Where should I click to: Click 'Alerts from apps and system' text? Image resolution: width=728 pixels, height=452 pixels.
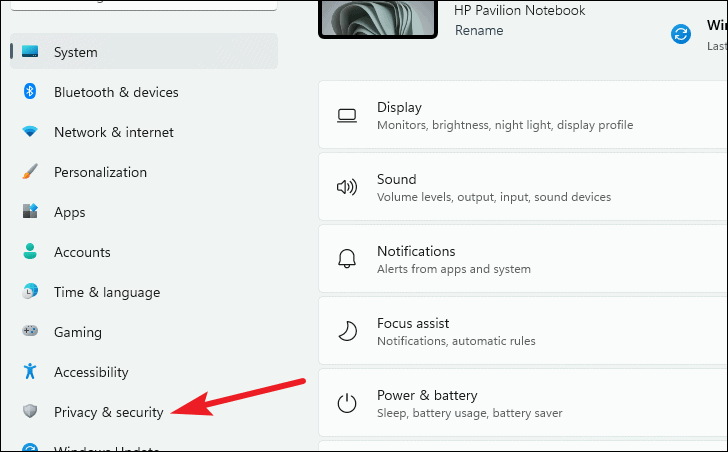click(454, 269)
